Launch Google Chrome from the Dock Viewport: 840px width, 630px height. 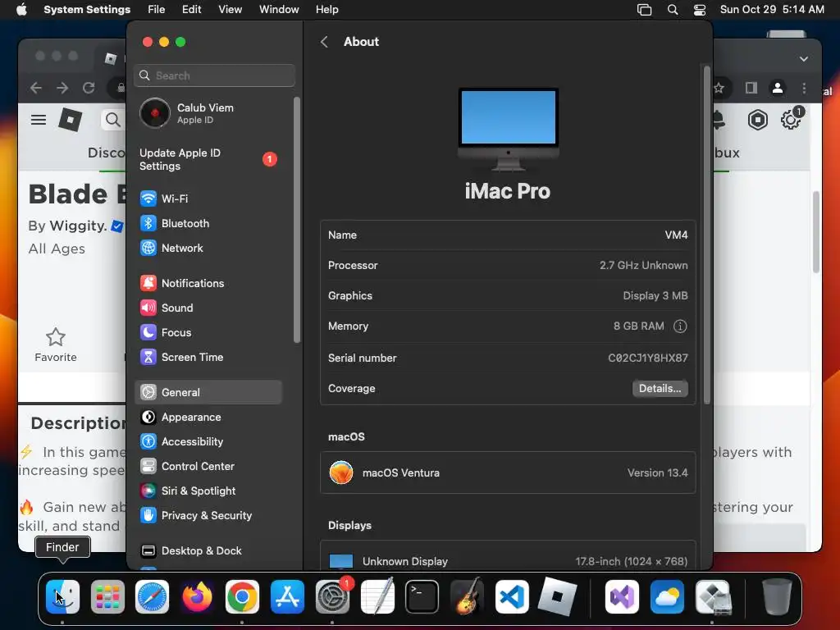(x=242, y=597)
